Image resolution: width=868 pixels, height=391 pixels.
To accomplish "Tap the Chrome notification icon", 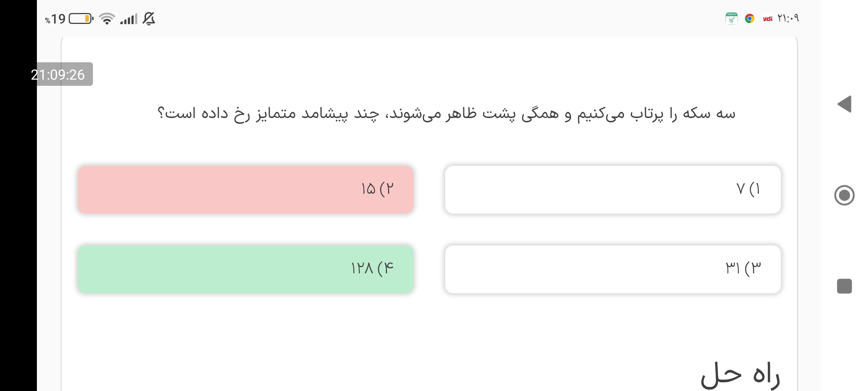I will click(750, 18).
